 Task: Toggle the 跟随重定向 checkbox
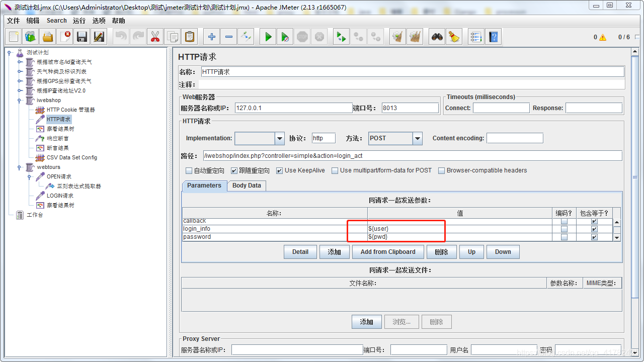234,170
